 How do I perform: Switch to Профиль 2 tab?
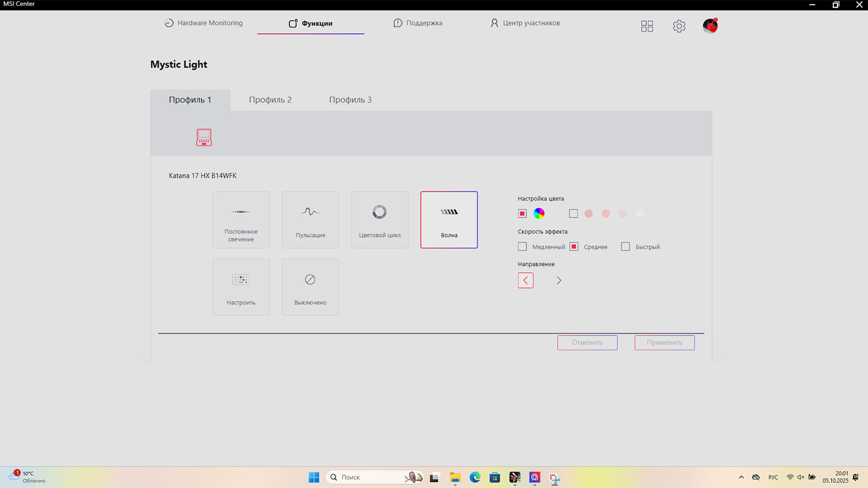270,100
